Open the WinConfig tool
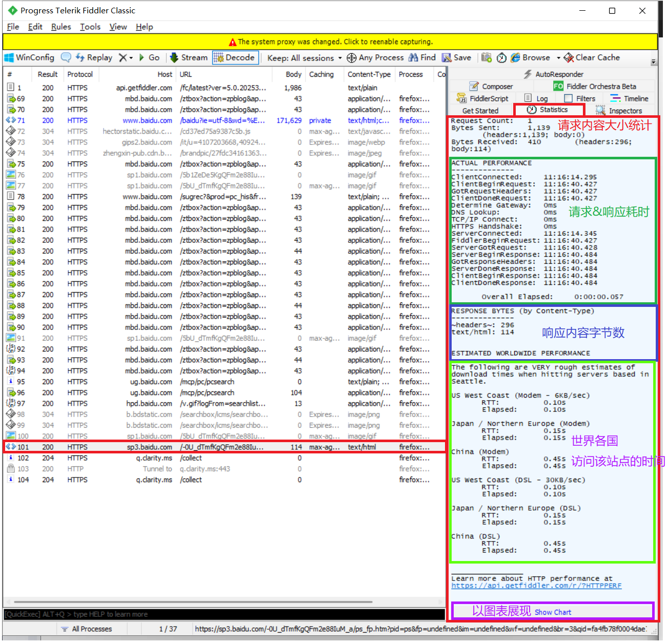The image size is (667, 644). (29, 58)
